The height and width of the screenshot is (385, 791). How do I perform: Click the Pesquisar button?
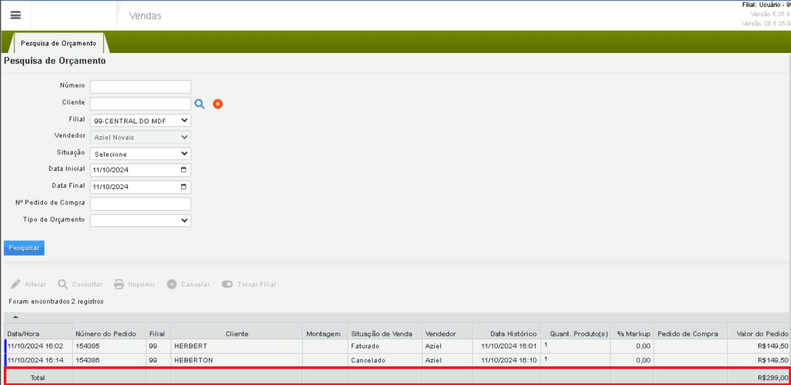point(24,248)
